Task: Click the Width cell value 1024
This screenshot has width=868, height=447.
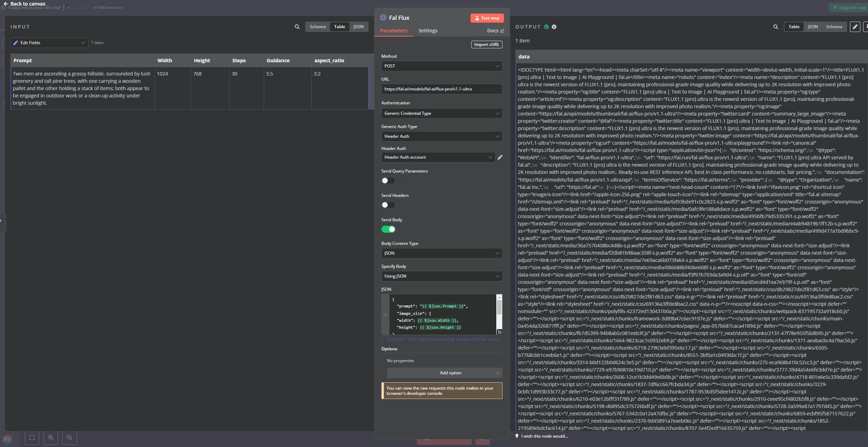Action: click(162, 74)
